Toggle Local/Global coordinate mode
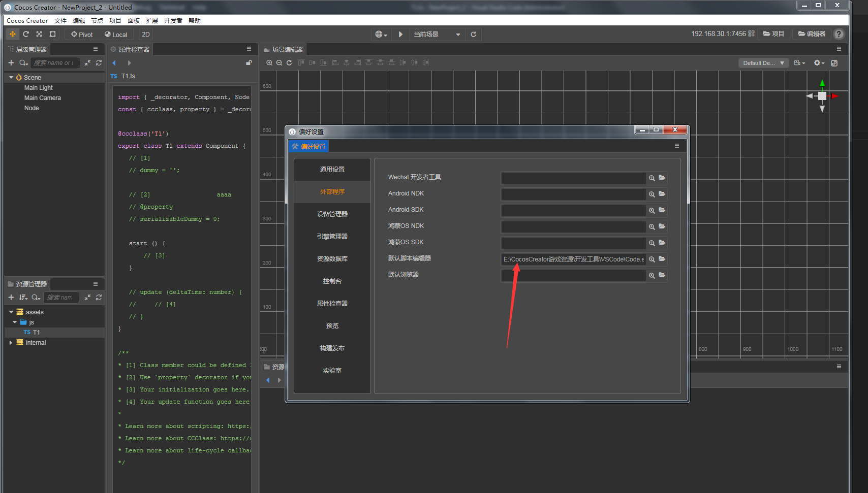The width and height of the screenshot is (868, 493). click(116, 35)
